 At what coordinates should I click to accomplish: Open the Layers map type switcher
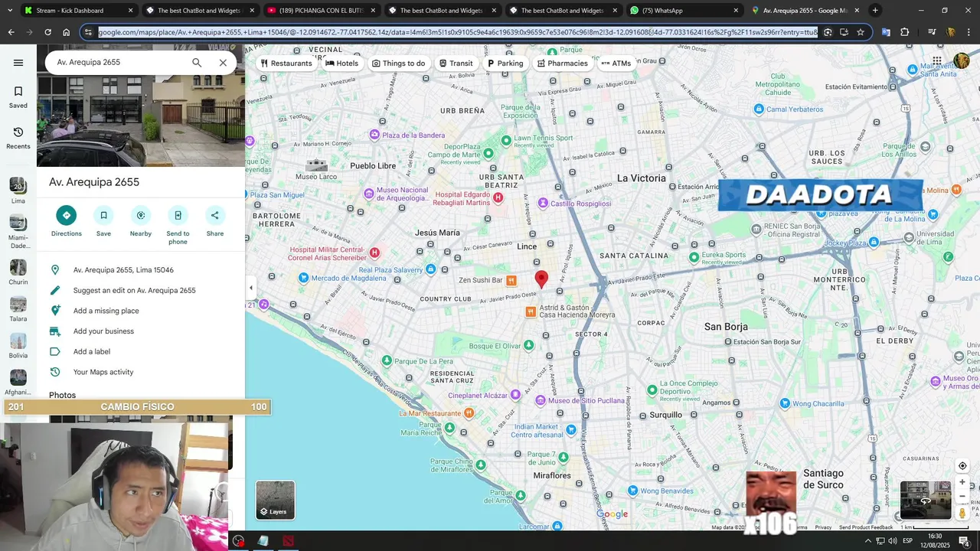275,500
